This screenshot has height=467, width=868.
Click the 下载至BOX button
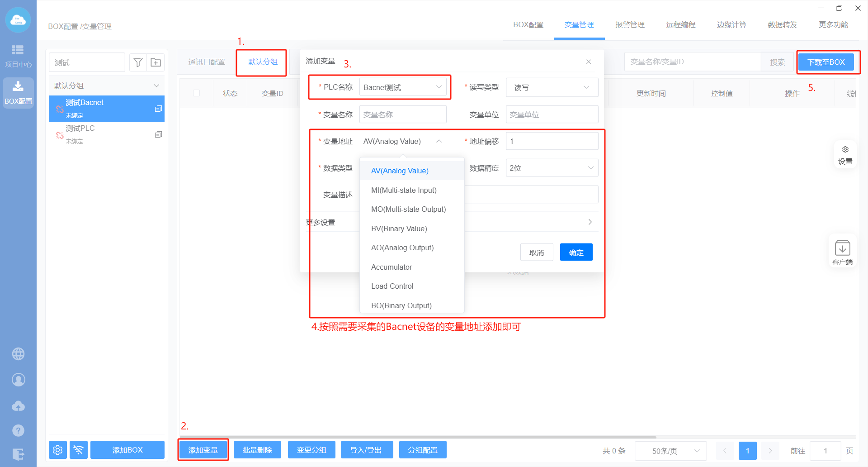(826, 62)
